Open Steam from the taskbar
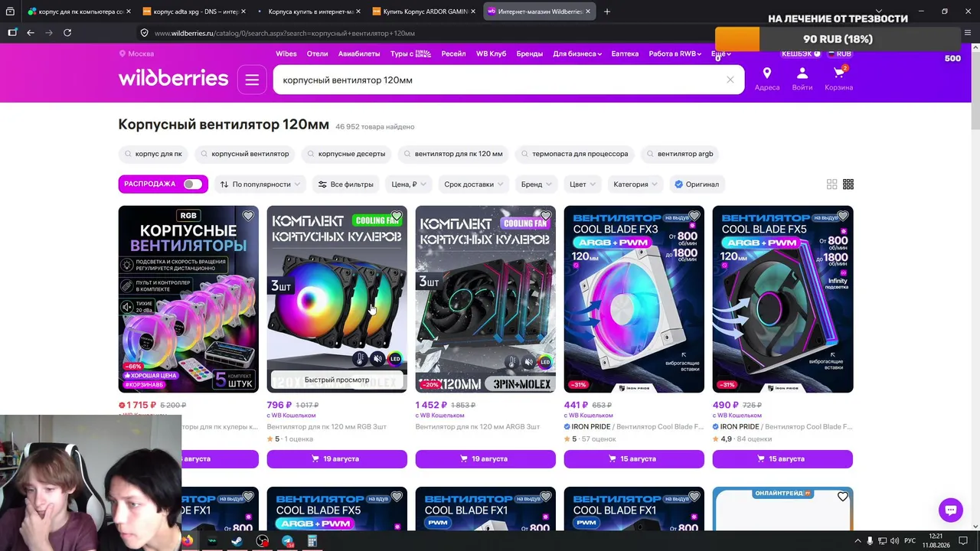980x551 pixels. click(237, 541)
